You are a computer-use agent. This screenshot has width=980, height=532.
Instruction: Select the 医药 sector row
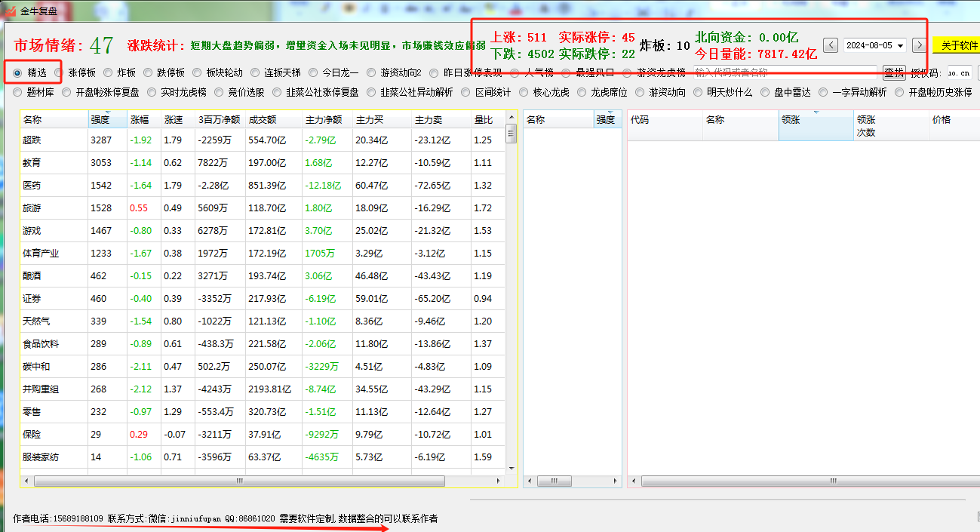pyautogui.click(x=32, y=186)
